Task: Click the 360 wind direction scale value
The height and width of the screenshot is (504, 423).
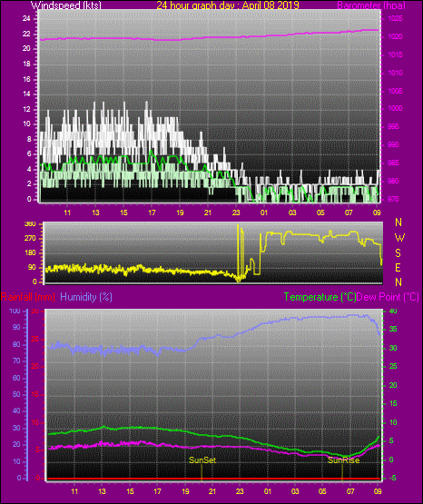Action: point(30,224)
